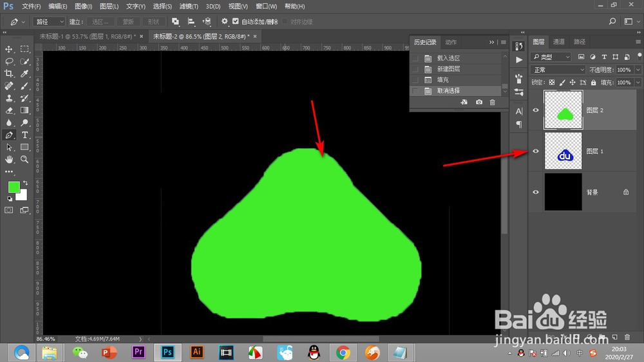Select the Brush tool

(x=24, y=86)
